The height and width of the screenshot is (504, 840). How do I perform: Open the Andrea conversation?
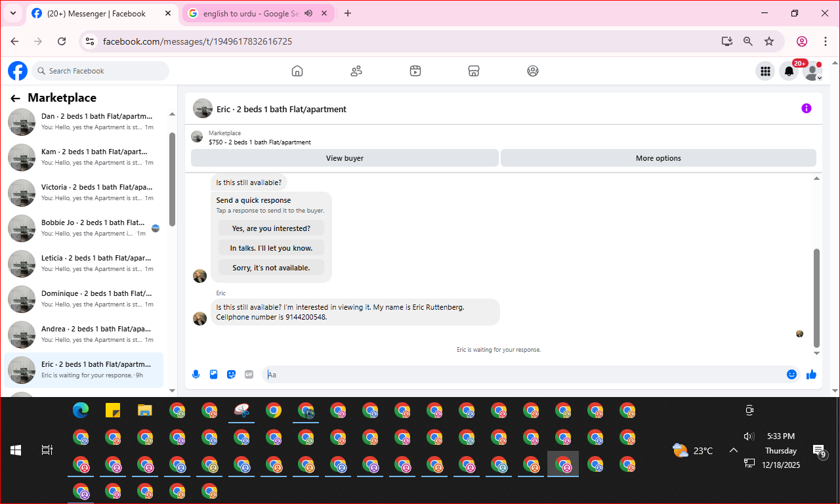pyautogui.click(x=84, y=334)
